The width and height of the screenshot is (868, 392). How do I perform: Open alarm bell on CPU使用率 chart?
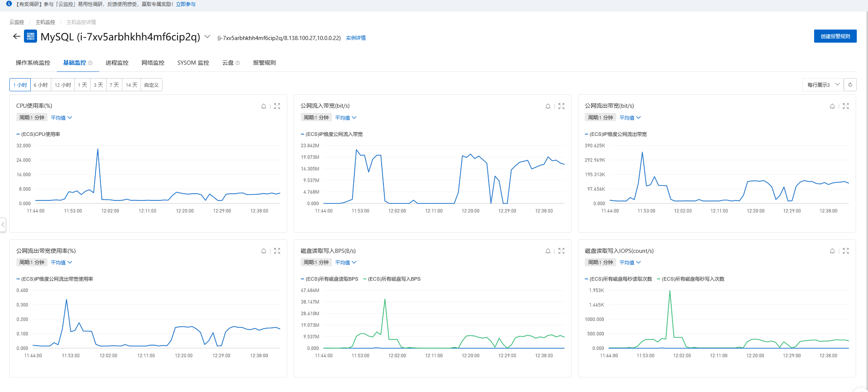click(x=264, y=106)
